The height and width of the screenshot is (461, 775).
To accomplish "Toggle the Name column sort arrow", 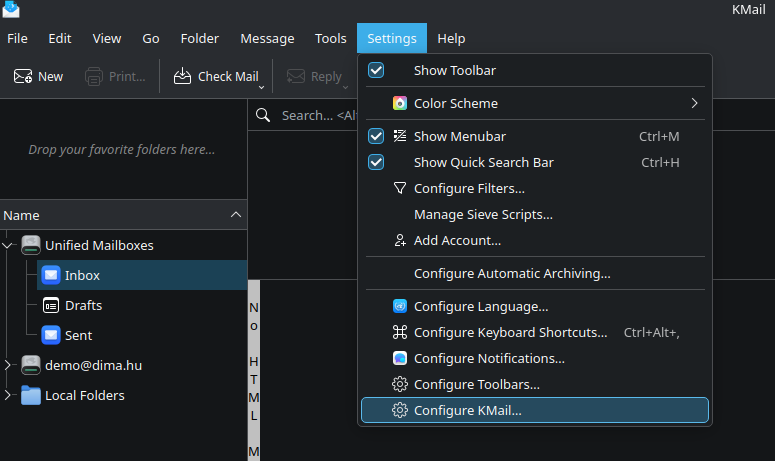I will coord(236,214).
